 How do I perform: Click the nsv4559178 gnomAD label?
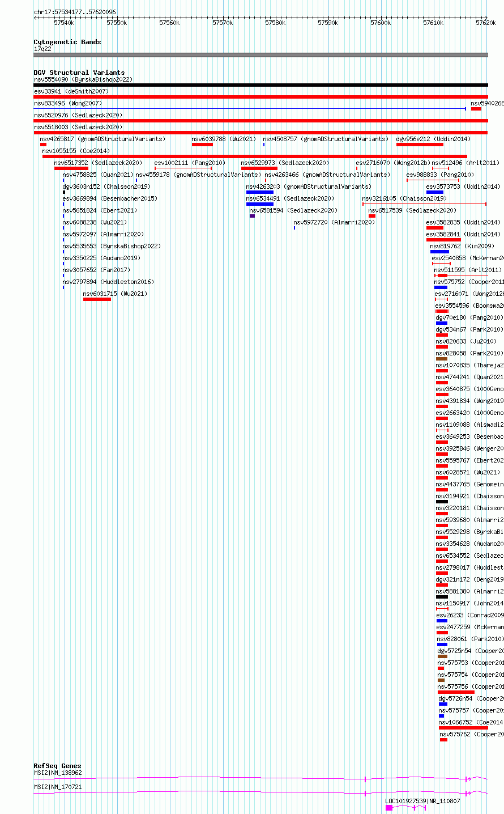(x=199, y=175)
